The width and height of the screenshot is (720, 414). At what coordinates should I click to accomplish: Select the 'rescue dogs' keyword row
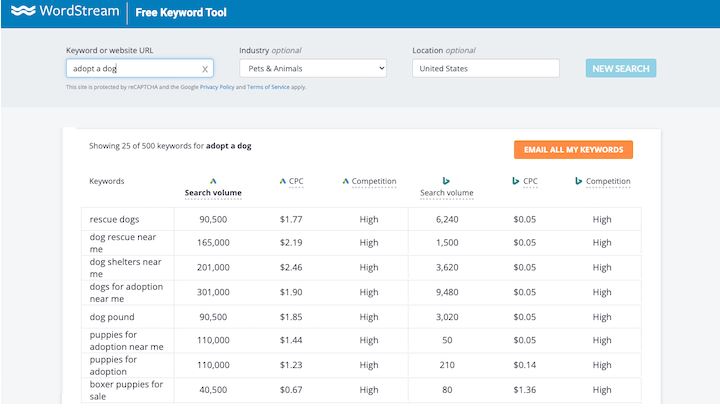tap(115, 219)
